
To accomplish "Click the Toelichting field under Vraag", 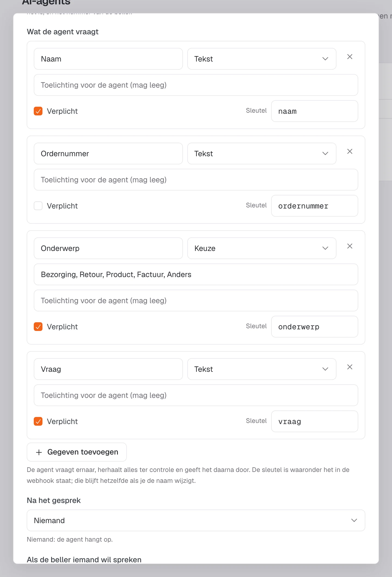I will [x=196, y=395].
